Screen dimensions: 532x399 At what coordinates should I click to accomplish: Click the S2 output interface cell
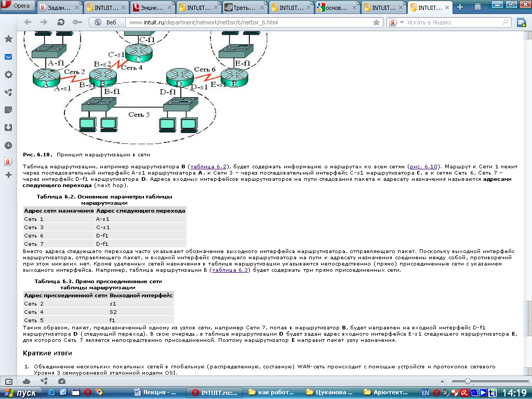141,312
